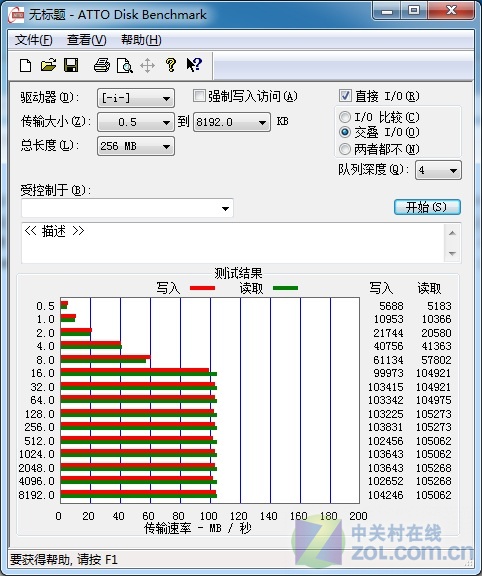Screen dimensions: 482x576
Task: Maximize the ATTO Disk Benchmark window
Action: click(x=414, y=10)
